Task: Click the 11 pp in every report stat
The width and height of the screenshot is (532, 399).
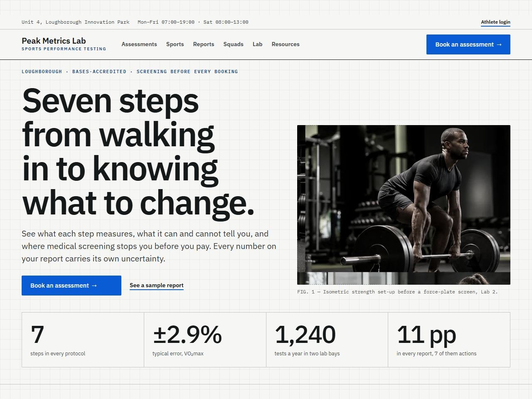Action: point(449,340)
